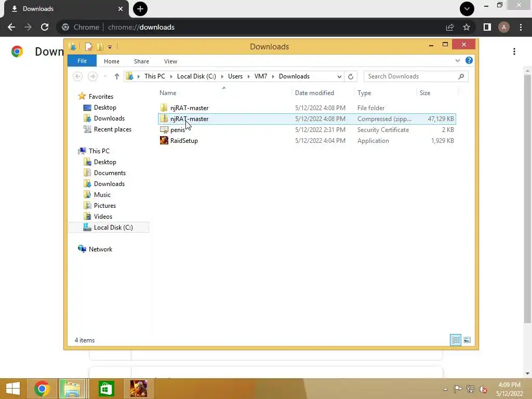Go up one folder level

click(x=117, y=76)
